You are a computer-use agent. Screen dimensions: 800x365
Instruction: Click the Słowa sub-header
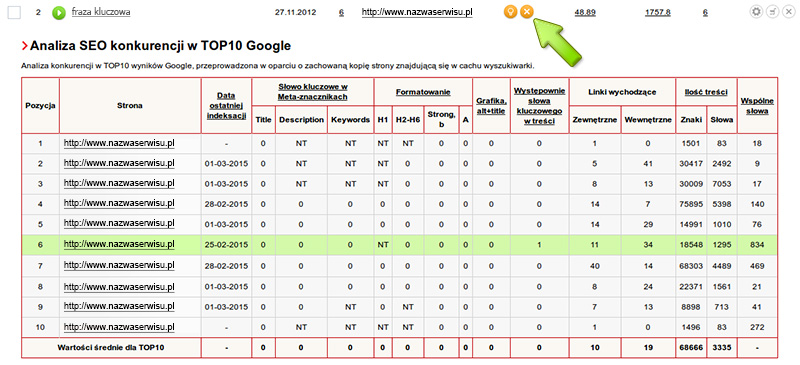[721, 119]
